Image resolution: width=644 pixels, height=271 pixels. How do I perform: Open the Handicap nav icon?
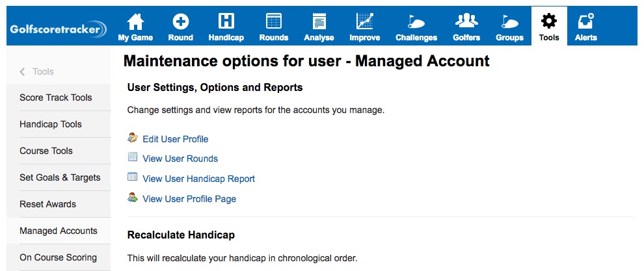(226, 22)
